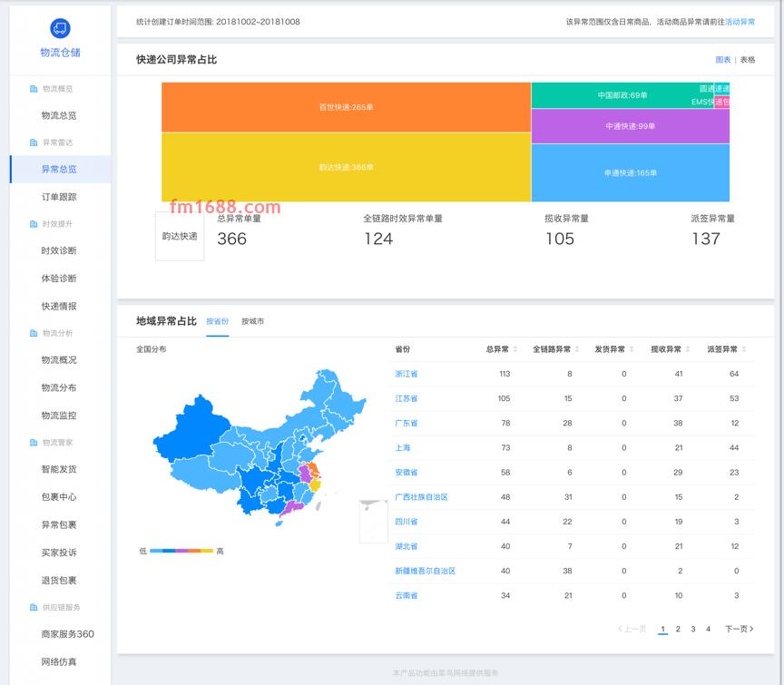Select the blue 申通快递:165单 treemap block

(631, 173)
